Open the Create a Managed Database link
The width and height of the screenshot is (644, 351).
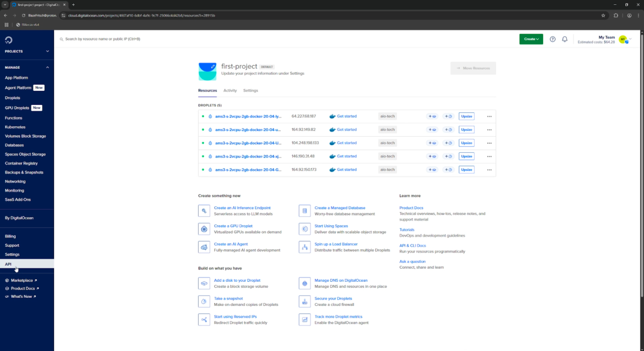[340, 208]
